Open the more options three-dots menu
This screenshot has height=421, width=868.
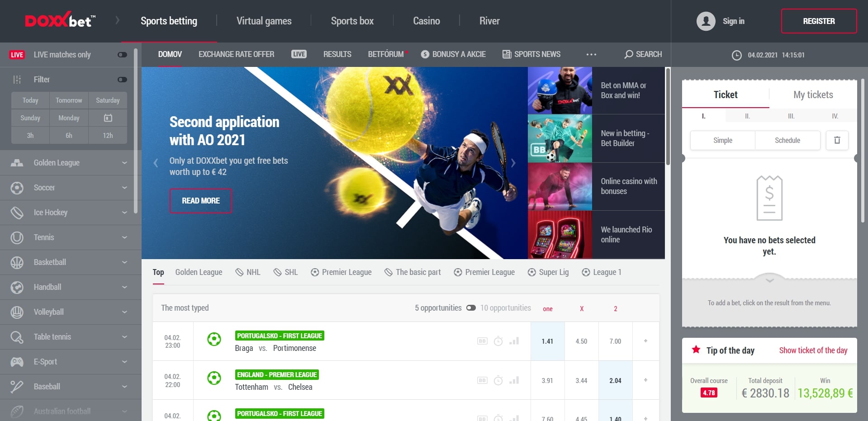pyautogui.click(x=591, y=54)
